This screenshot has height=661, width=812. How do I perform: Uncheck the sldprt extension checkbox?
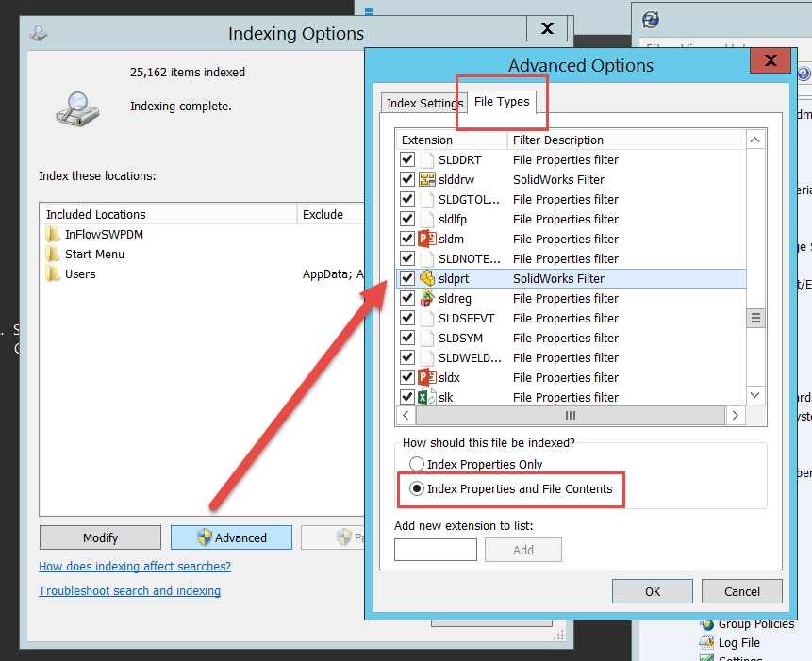[x=408, y=278]
